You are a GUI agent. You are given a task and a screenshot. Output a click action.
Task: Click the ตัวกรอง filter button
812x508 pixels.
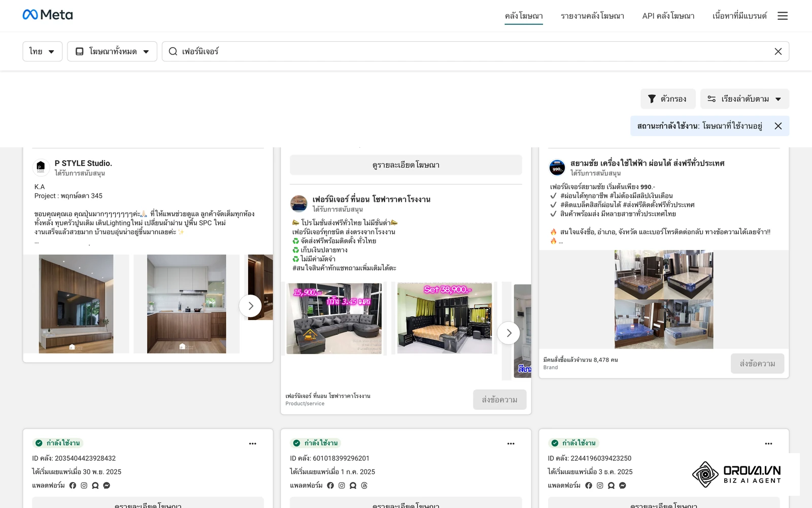point(668,99)
